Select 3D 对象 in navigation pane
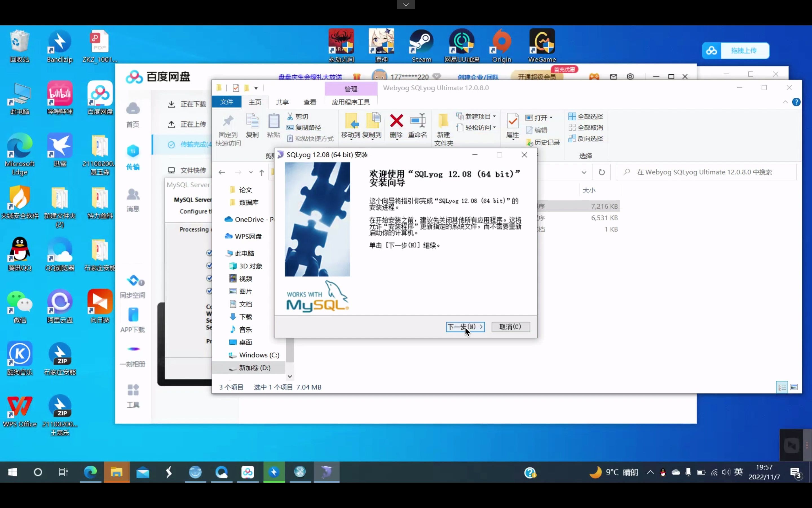Screen dimensions: 812x508 tap(250, 266)
